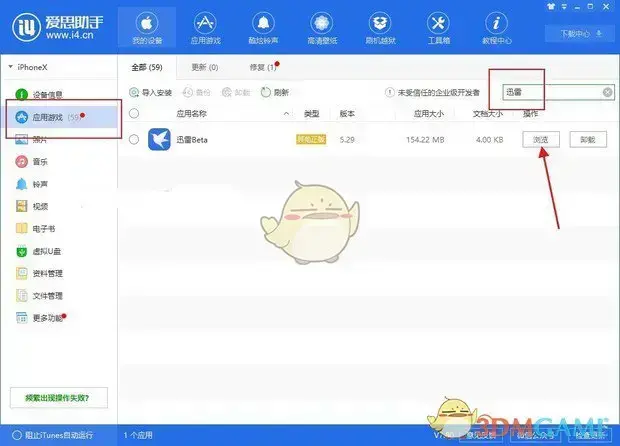620x446 pixels.
Task: Click the 微信公众号 button in status bar
Action: tap(536, 435)
